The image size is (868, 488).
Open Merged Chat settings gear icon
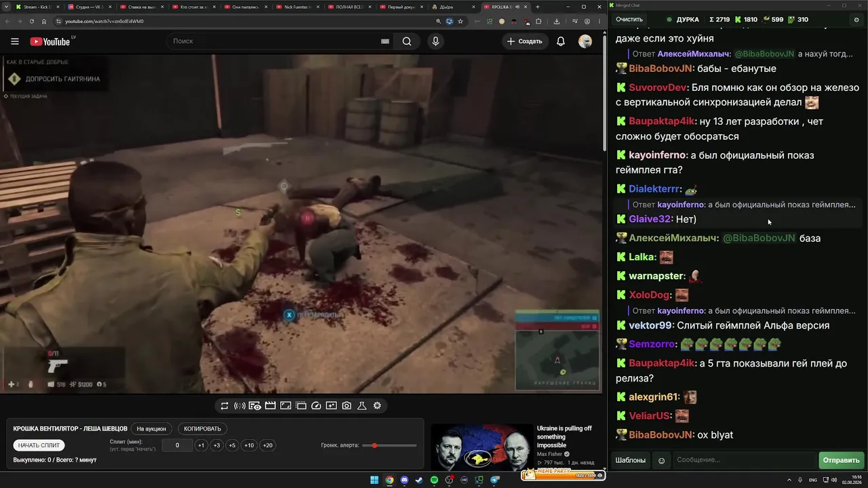(x=857, y=20)
